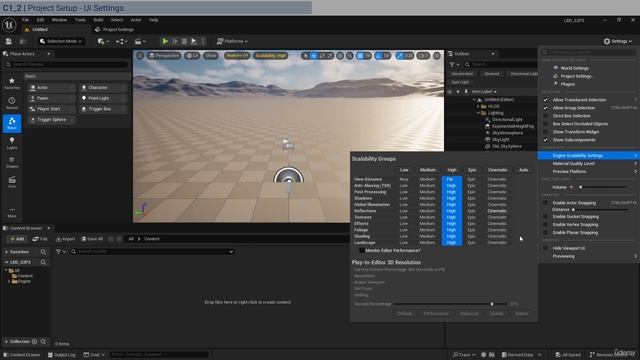Screen dimensions: 640x360
Task: Open viewport options hamburger menu
Action: pos(140,56)
